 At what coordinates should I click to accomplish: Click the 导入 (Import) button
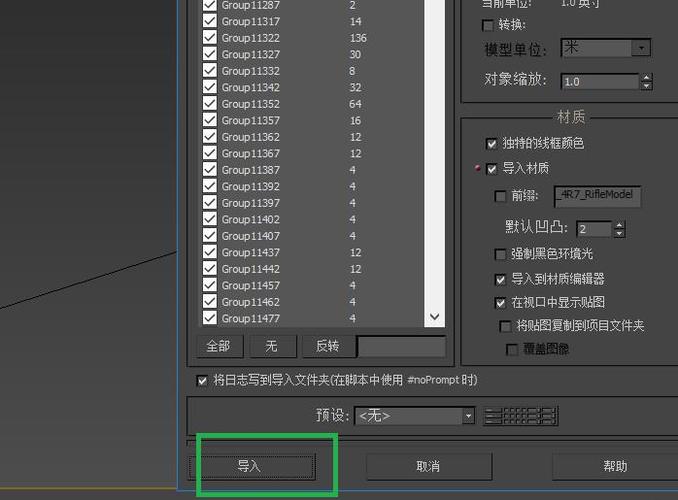pos(252,467)
